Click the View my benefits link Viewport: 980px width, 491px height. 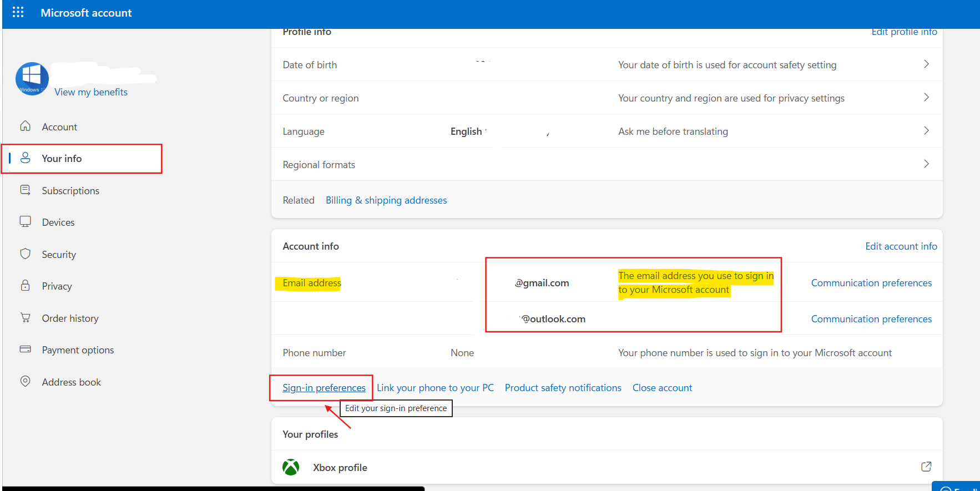point(91,92)
